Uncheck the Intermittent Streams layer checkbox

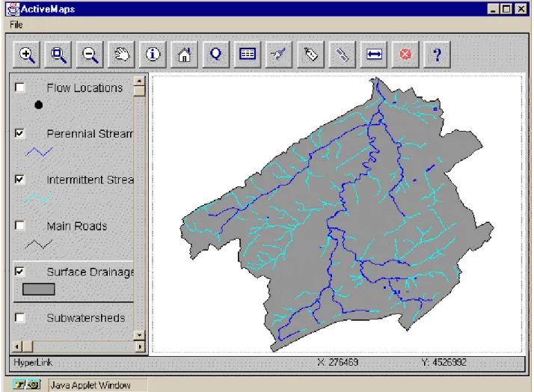pos(19,179)
